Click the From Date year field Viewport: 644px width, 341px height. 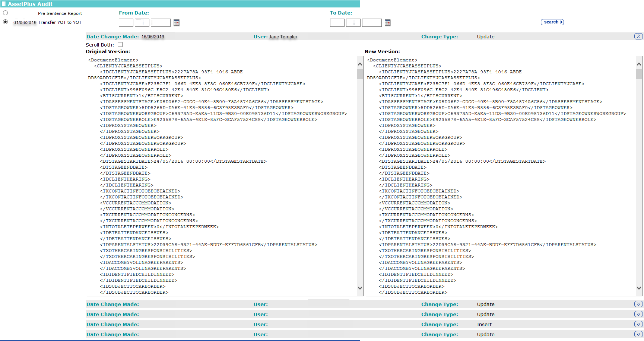[x=161, y=23]
